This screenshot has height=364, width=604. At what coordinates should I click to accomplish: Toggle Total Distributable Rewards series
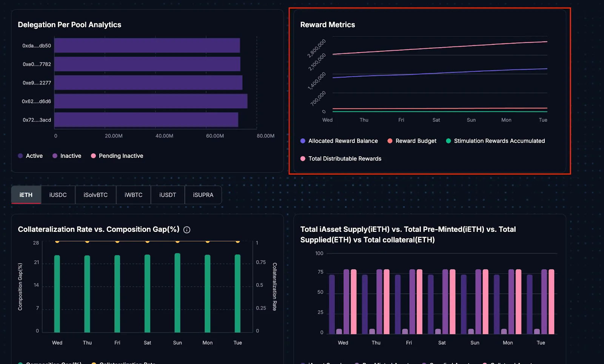click(x=341, y=159)
